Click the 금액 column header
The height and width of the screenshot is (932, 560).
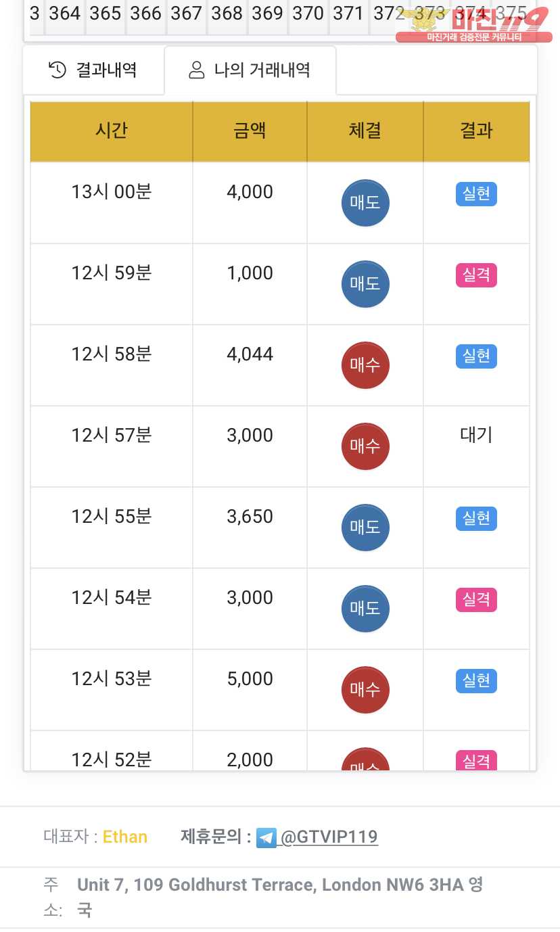coord(250,131)
